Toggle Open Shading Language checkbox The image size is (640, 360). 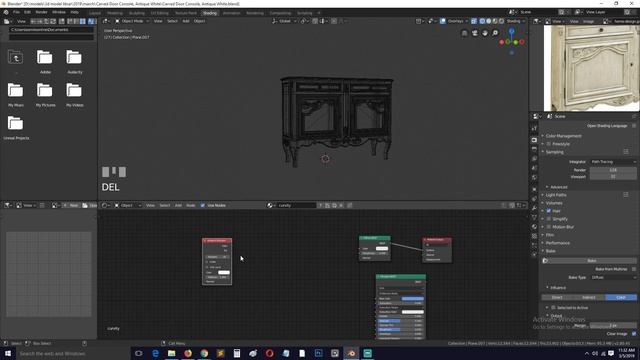coord(634,126)
